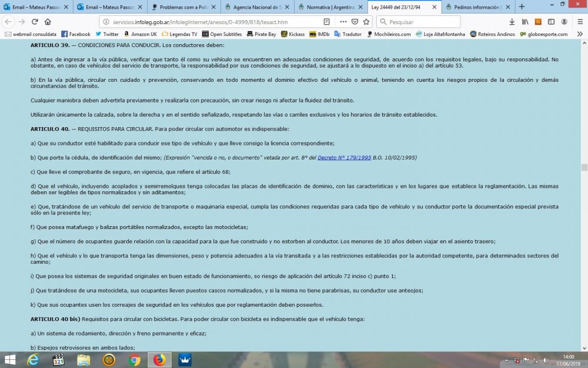Click the vertical page scrollbar thumb
The width and height of the screenshot is (588, 368).
pos(584,167)
